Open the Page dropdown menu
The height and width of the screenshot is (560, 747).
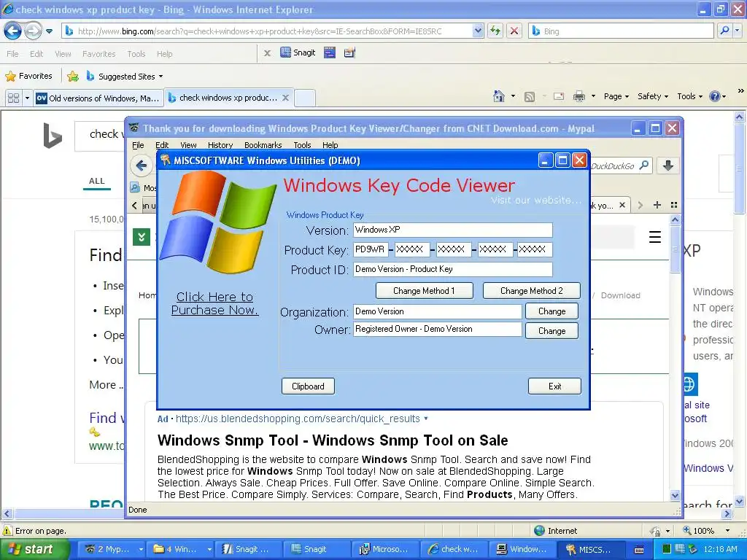(x=616, y=97)
